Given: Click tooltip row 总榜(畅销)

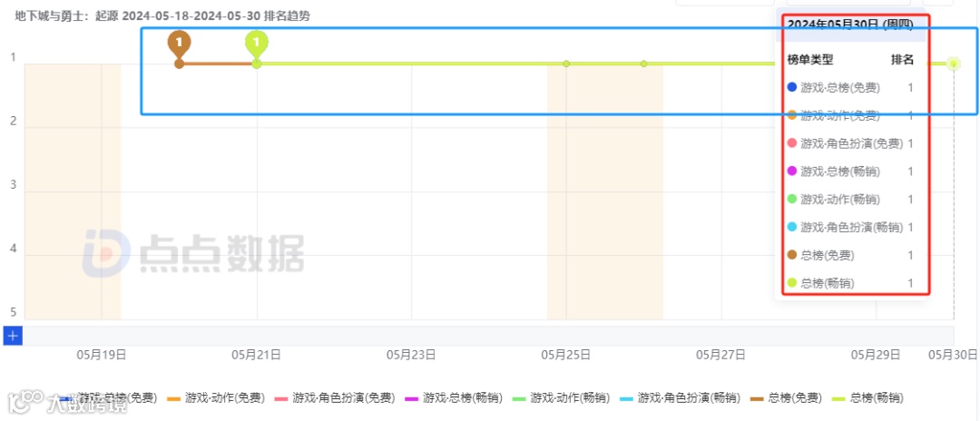Looking at the screenshot, I should 850,283.
